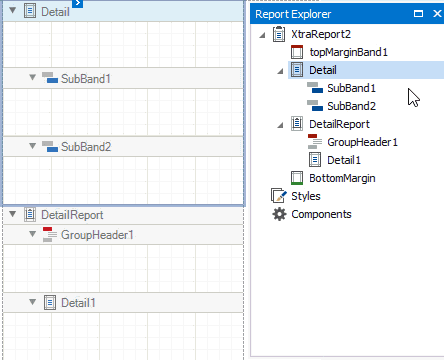Click Detail1 icon in Report Explorer tree
444x360 pixels.
click(315, 160)
